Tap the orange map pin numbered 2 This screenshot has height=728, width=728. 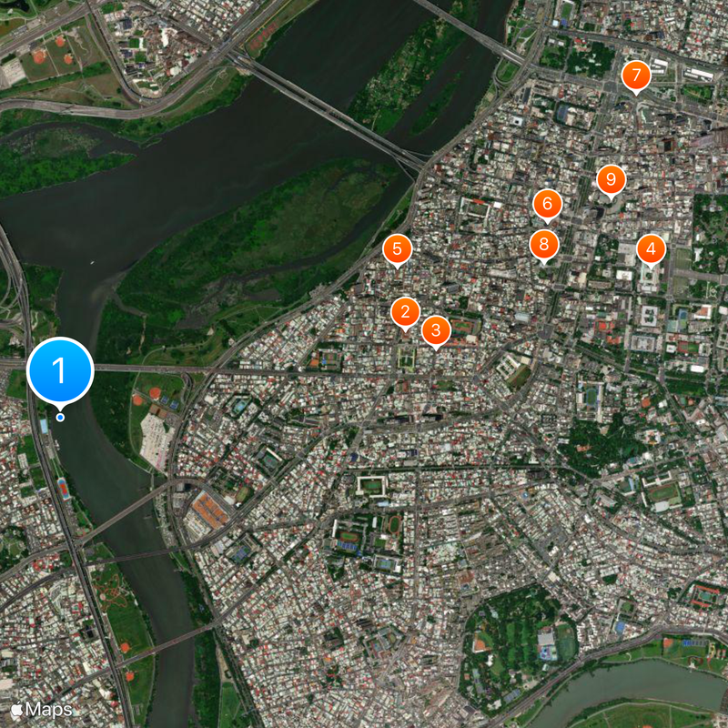405,312
